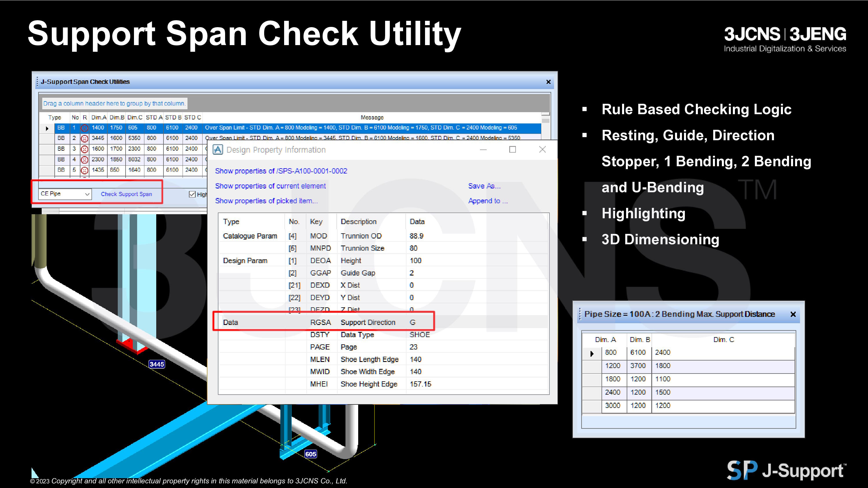Minimize the Design Property Information window
This screenshot has height=488, width=868.
(x=483, y=149)
